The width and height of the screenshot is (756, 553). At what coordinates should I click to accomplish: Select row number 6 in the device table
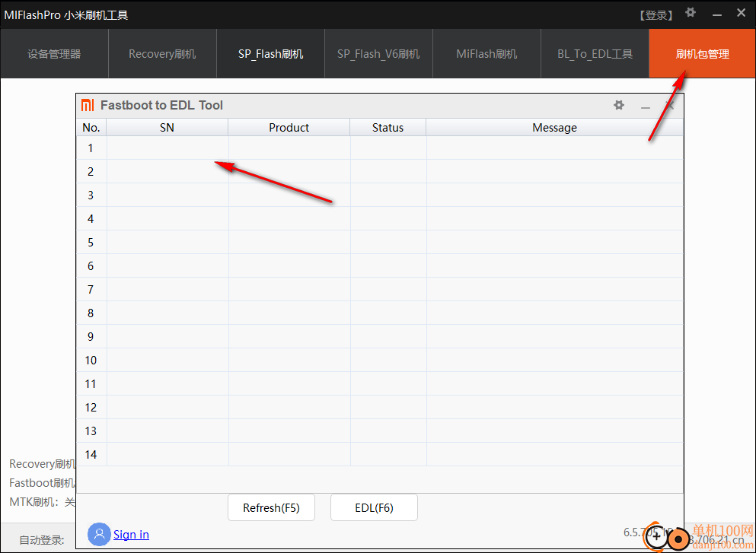[380, 266]
